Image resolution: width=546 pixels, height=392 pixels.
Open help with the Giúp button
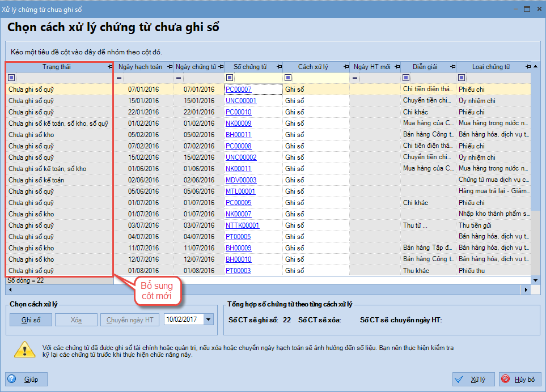tap(27, 379)
